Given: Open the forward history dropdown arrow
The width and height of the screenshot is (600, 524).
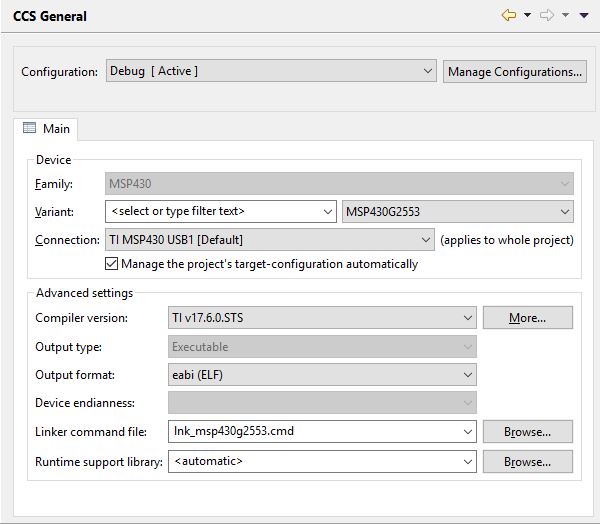Looking at the screenshot, I should pos(565,16).
